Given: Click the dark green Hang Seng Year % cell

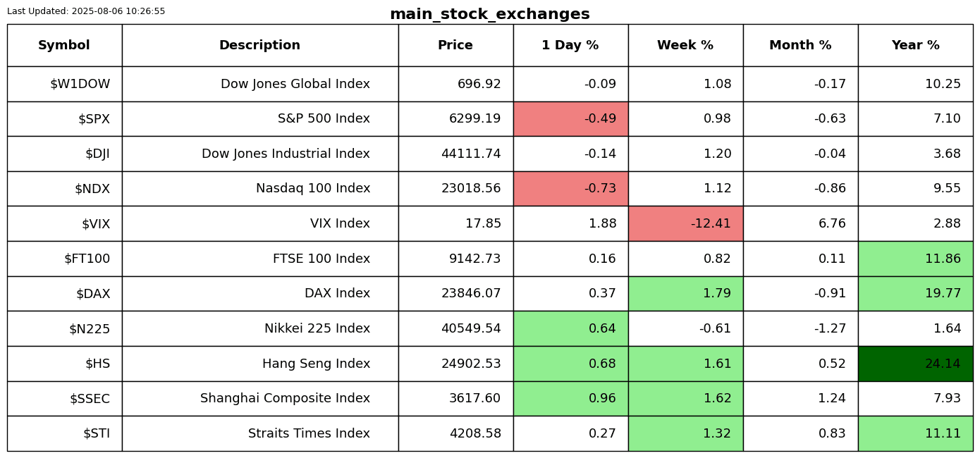Looking at the screenshot, I should click(x=915, y=364).
